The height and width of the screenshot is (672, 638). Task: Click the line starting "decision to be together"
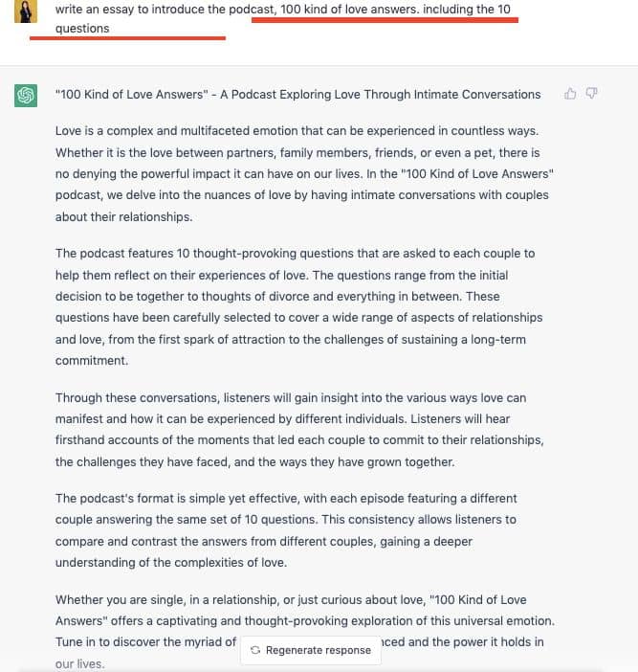277,296
